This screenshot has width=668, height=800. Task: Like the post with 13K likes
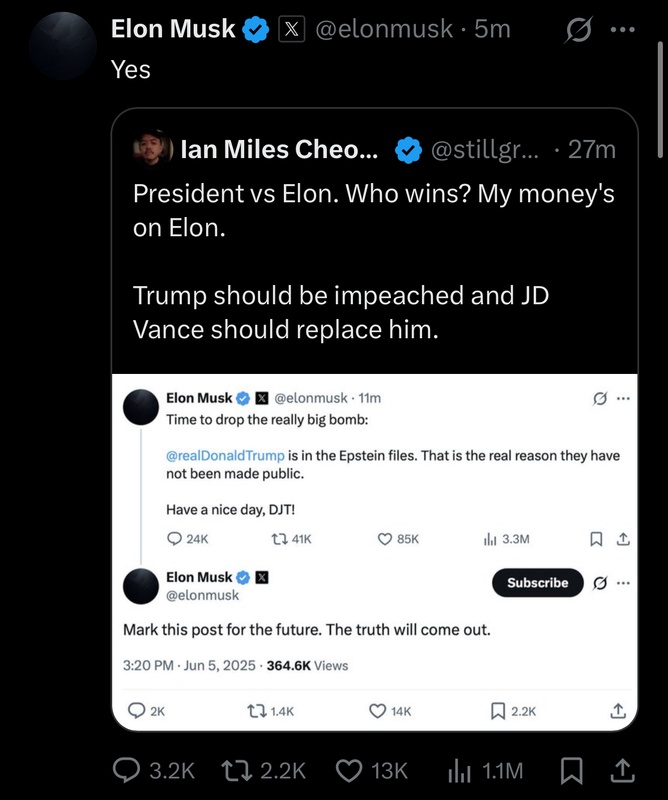[x=349, y=770]
